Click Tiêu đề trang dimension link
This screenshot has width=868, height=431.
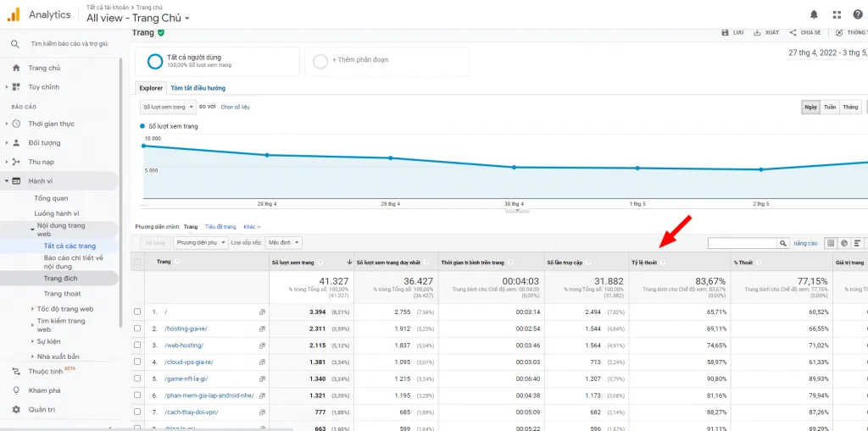[220, 227]
